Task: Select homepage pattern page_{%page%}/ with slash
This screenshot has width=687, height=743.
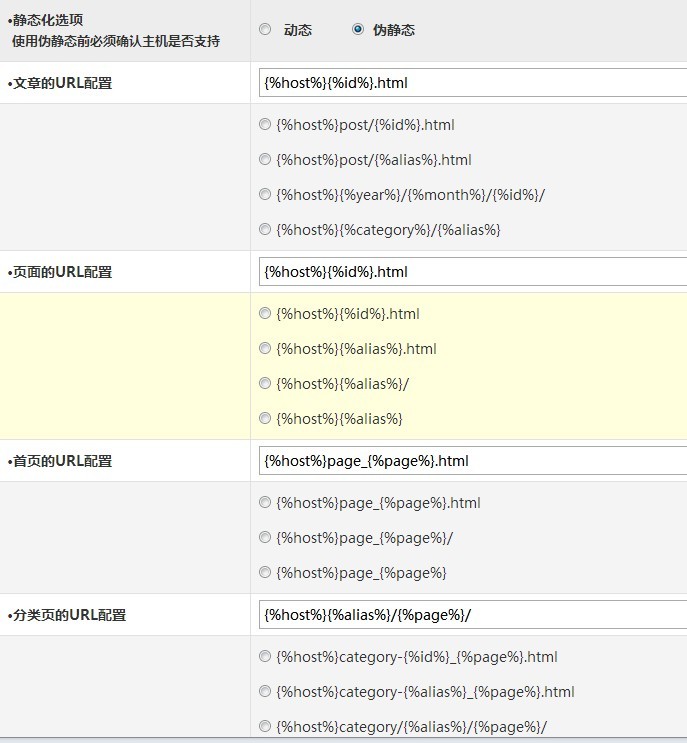Action: click(x=265, y=538)
